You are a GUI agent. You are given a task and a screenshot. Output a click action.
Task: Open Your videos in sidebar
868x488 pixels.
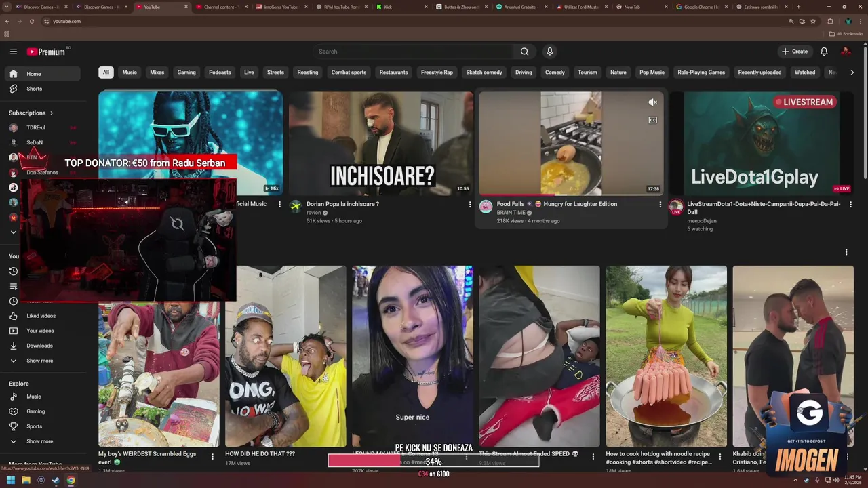42,331
